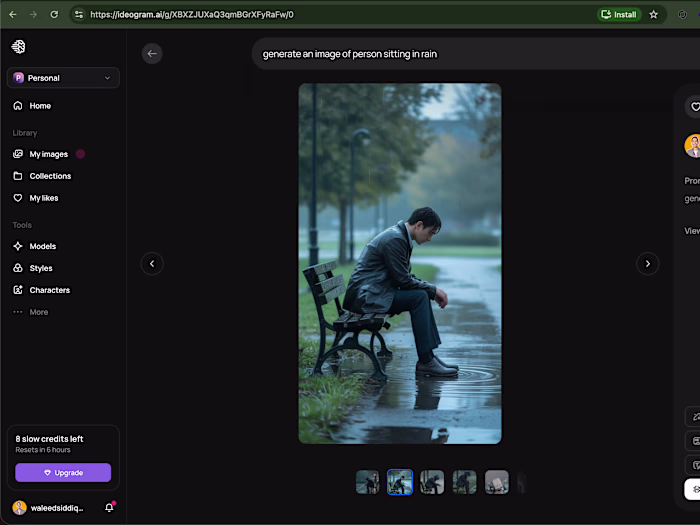The height and width of the screenshot is (525, 700).
Task: Show the previous image with left arrow
Action: 152,264
